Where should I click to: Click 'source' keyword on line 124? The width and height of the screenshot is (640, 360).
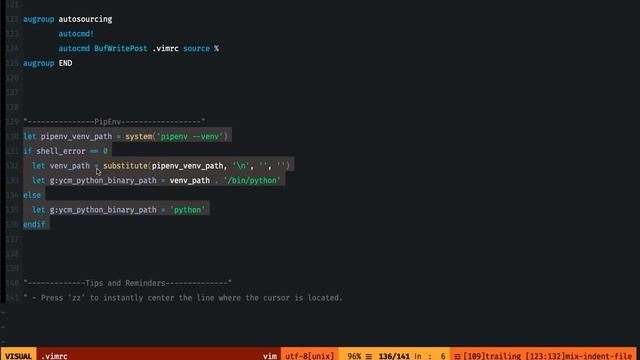tap(196, 48)
